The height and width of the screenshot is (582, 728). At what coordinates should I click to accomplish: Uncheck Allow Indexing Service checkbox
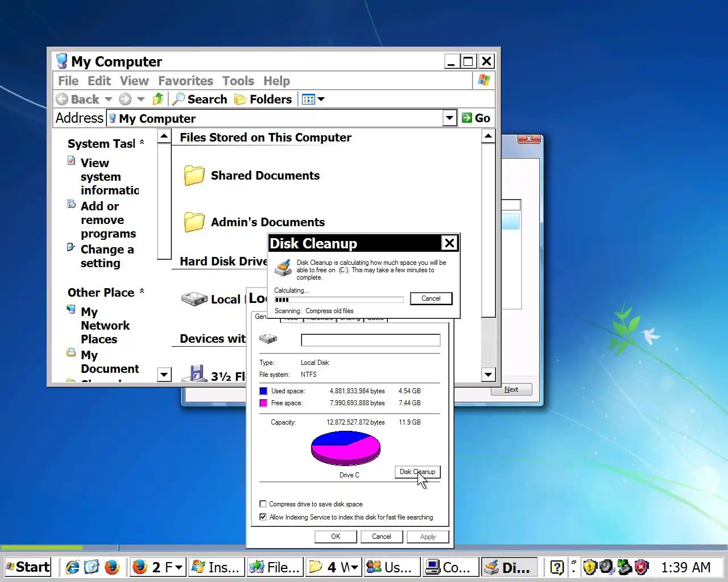(263, 517)
